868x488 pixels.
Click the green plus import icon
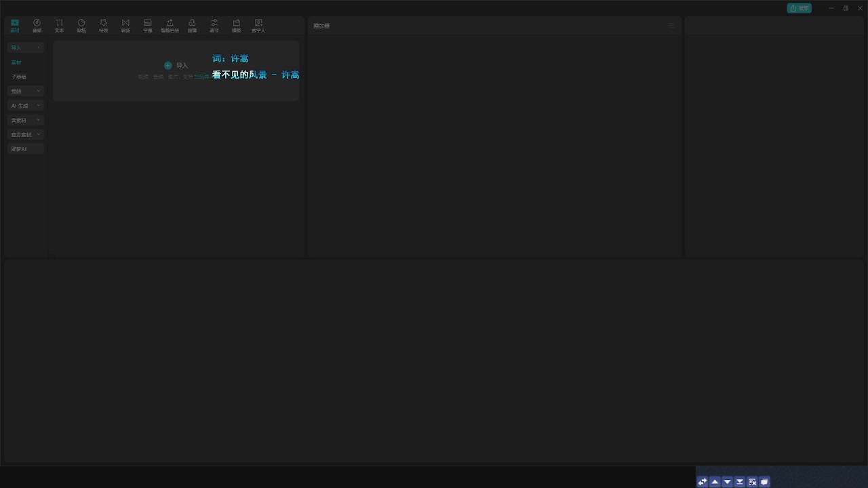[x=168, y=66]
